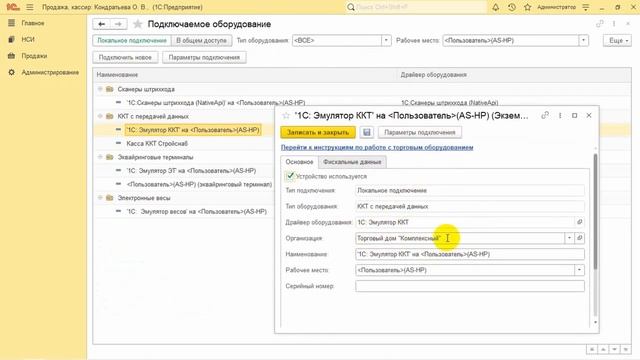
Task: Open three-dot menu in emulator dialog
Action: click(560, 116)
